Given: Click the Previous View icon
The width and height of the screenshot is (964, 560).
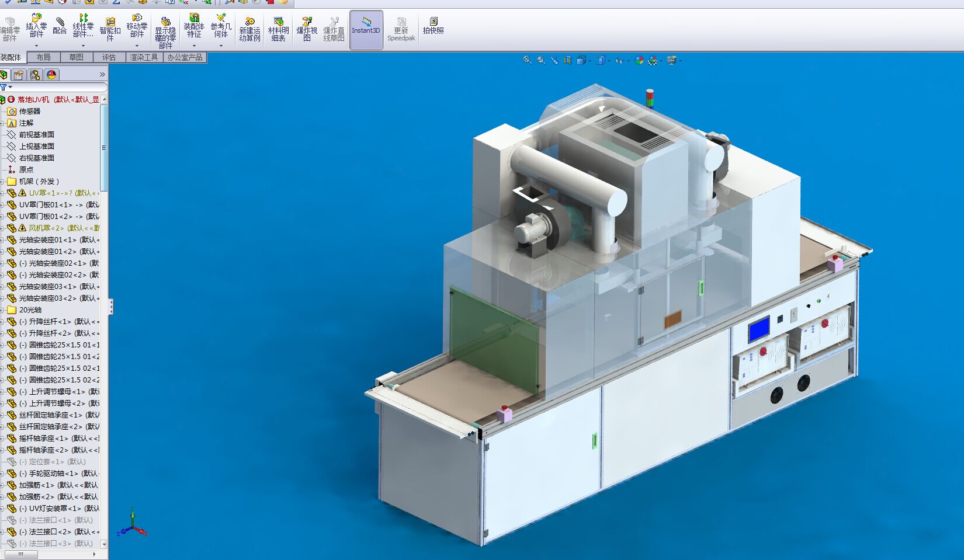Looking at the screenshot, I should 554,60.
